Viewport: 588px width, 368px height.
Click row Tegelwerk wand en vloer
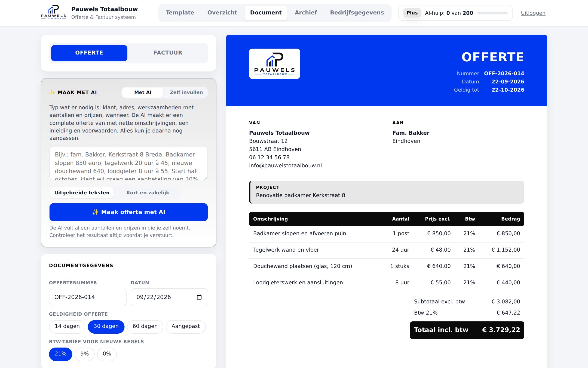click(x=387, y=250)
